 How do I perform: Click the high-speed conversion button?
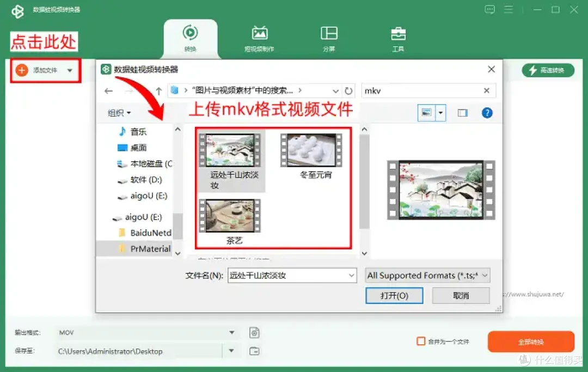(x=548, y=70)
